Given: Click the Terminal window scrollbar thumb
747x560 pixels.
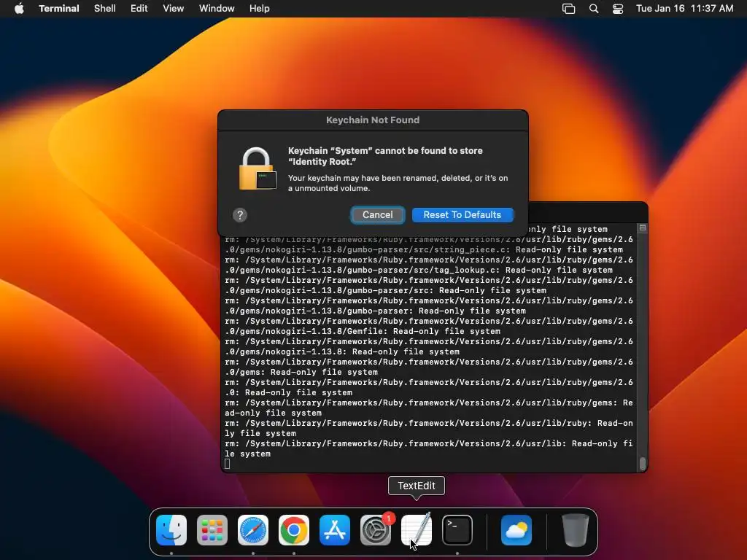Looking at the screenshot, I should coord(643,464).
